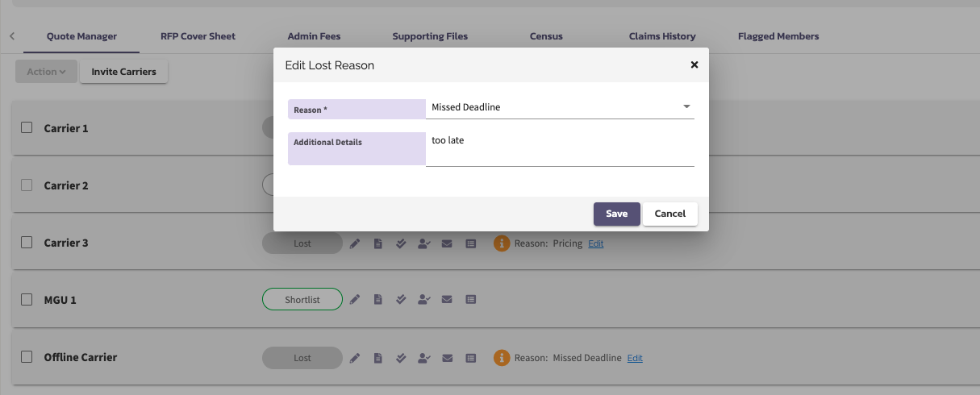Click the Lost status pill for Carrier 3

coord(302,243)
